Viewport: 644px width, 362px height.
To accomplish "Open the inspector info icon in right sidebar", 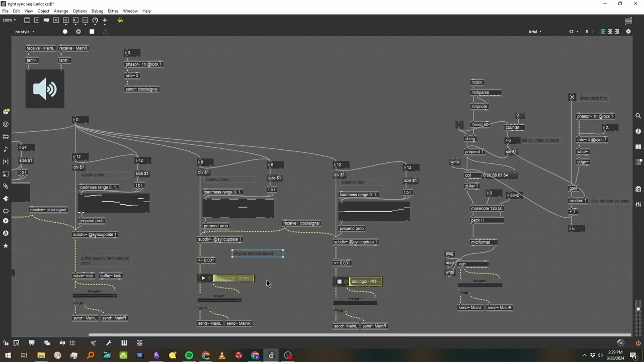I will click(638, 132).
